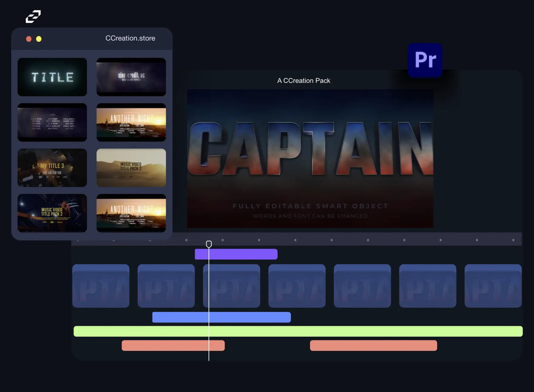This screenshot has width=534, height=392.
Task: Pick the yellow-text Music Video Title Pack 2 thumbnail
Action: click(52, 213)
